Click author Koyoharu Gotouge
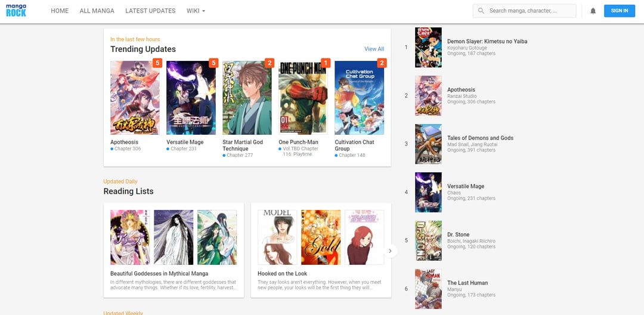Screen dimensions: 644x315 point(466,48)
